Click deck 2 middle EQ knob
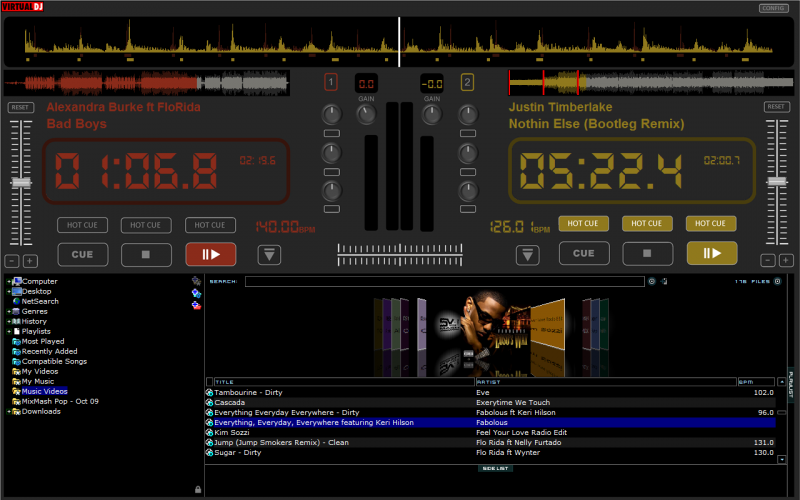 [x=468, y=153]
